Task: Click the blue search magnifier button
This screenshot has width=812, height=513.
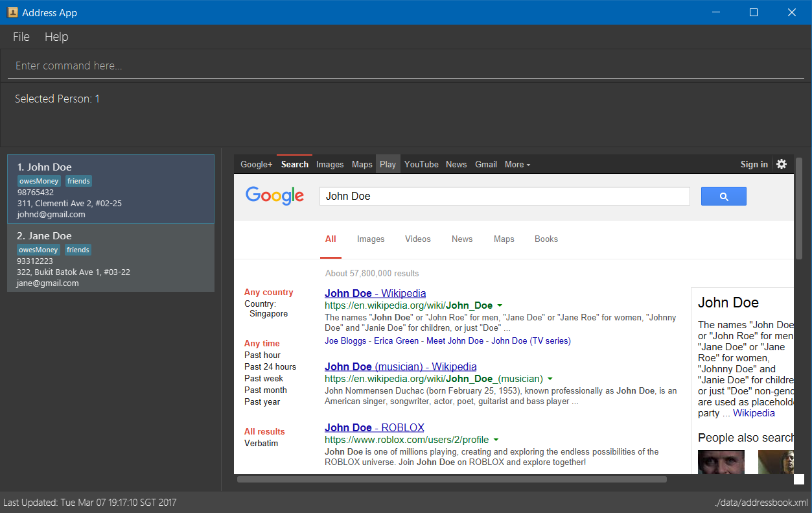Action: 724,197
